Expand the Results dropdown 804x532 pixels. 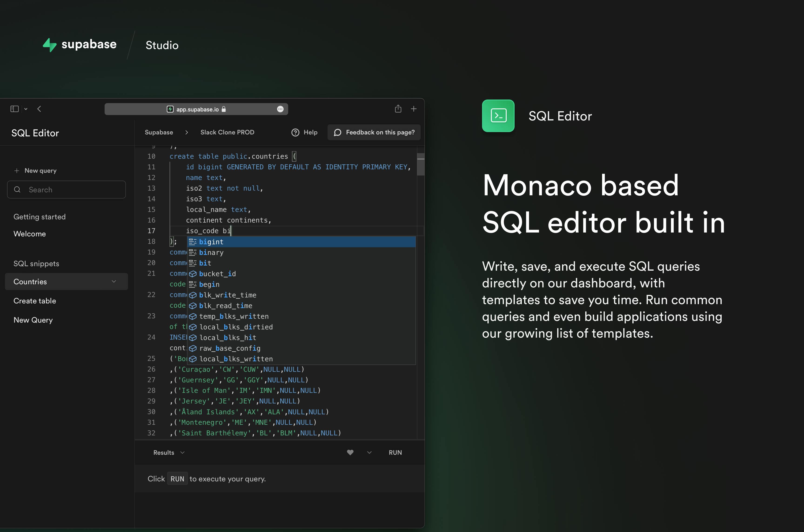169,453
